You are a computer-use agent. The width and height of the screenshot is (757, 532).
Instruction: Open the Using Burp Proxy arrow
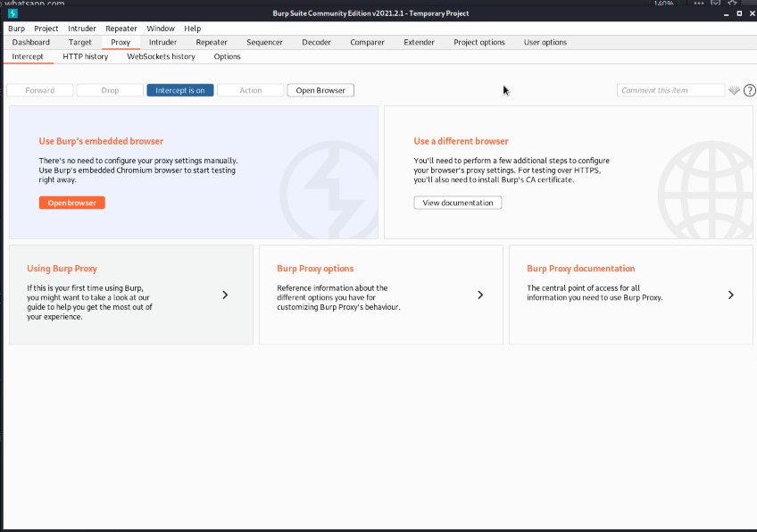tap(225, 295)
